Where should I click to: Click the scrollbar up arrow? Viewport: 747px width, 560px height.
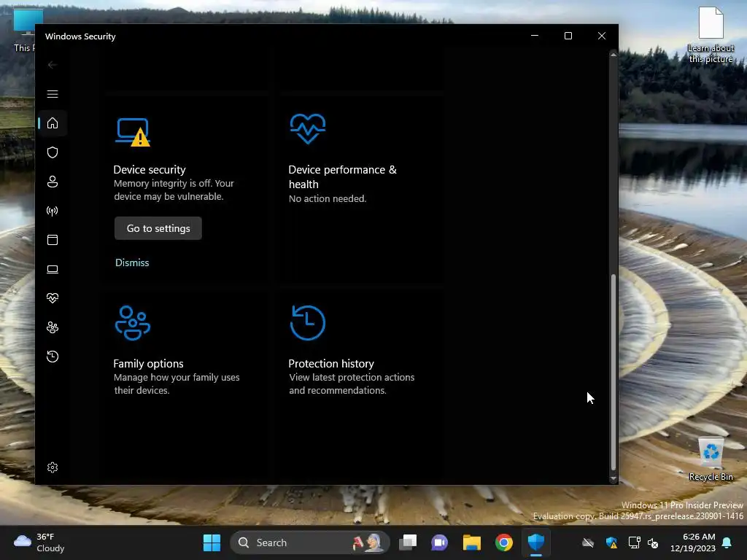coord(613,55)
